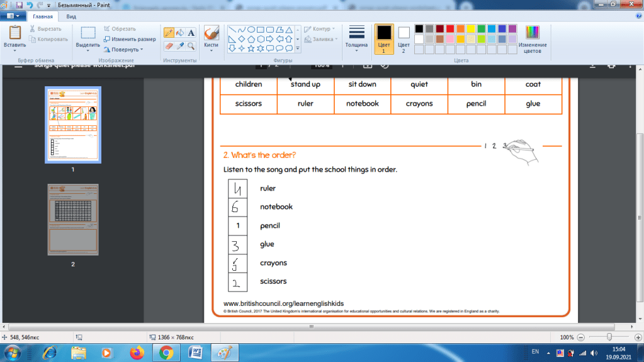The height and width of the screenshot is (362, 644).
Task: Click the Save icon in title bar
Action: [20, 5]
